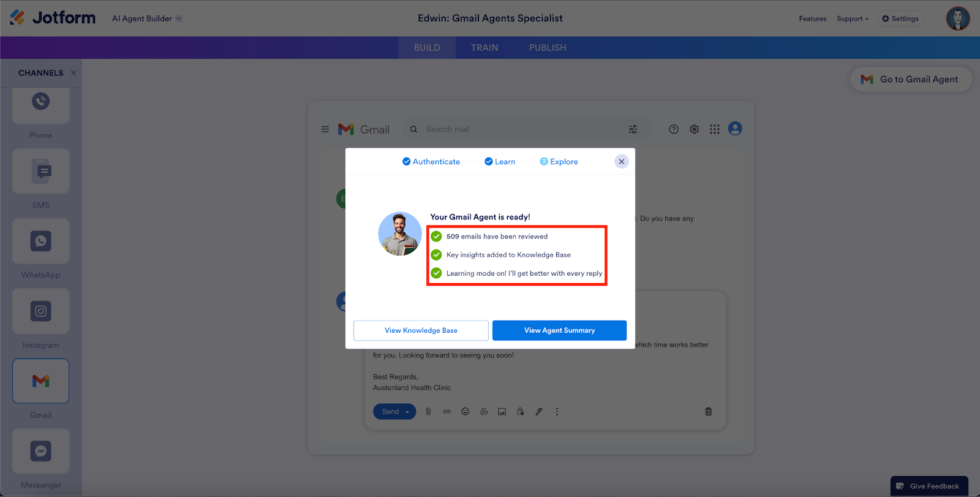Screen dimensions: 980x497
Task: Go to the Authenticate step
Action: point(431,162)
